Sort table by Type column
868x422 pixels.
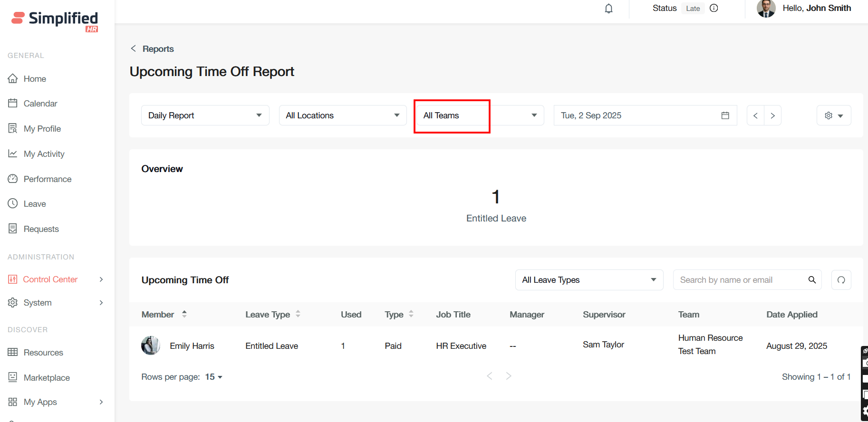(x=411, y=314)
